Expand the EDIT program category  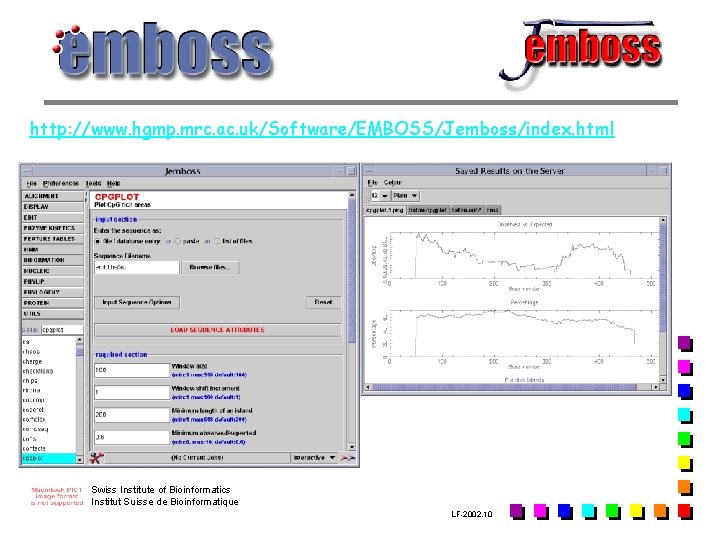(x=53, y=218)
